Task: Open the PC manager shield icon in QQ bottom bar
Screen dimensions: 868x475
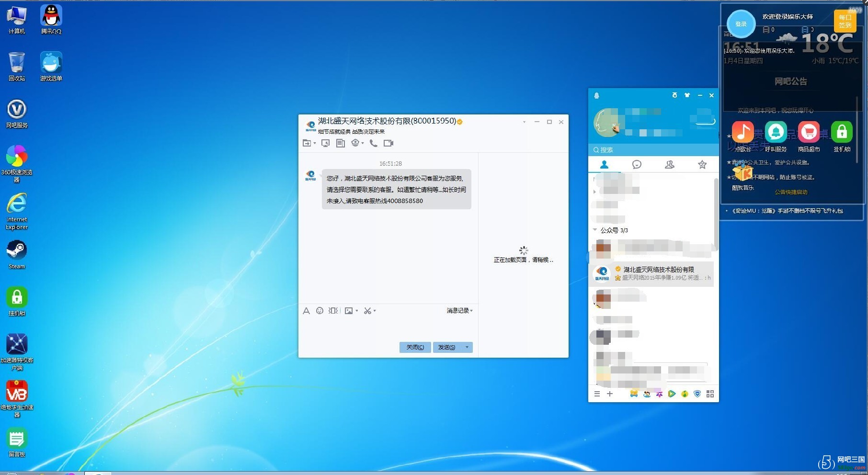Action: coord(697,394)
